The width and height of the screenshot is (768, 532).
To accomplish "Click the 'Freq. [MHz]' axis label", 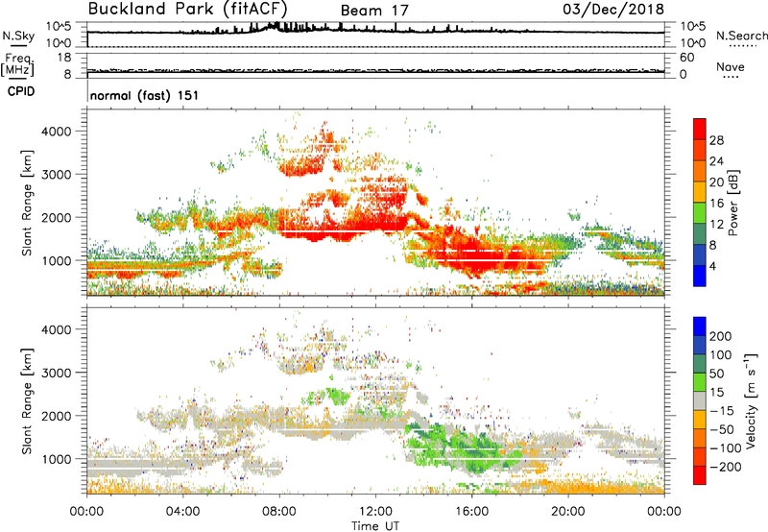I will (17, 64).
